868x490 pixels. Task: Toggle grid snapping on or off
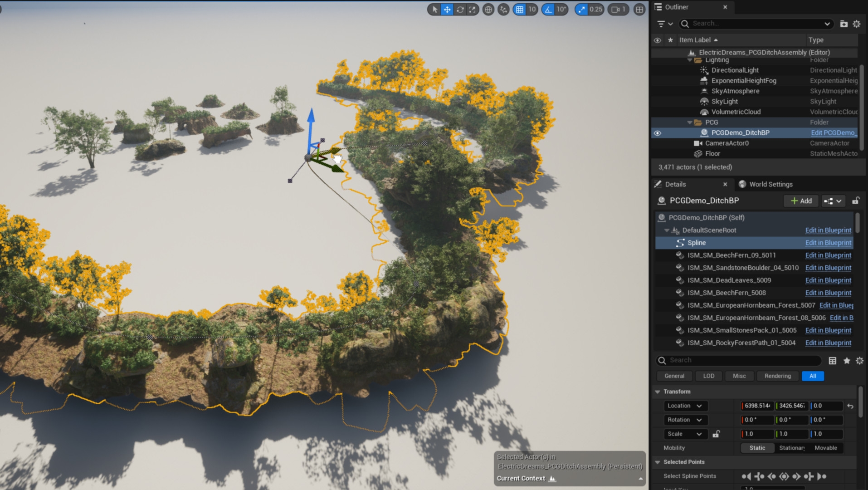520,9
